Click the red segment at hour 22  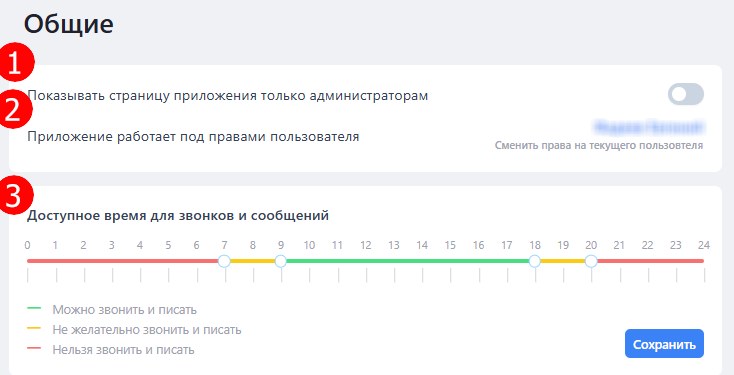pyautogui.click(x=648, y=261)
